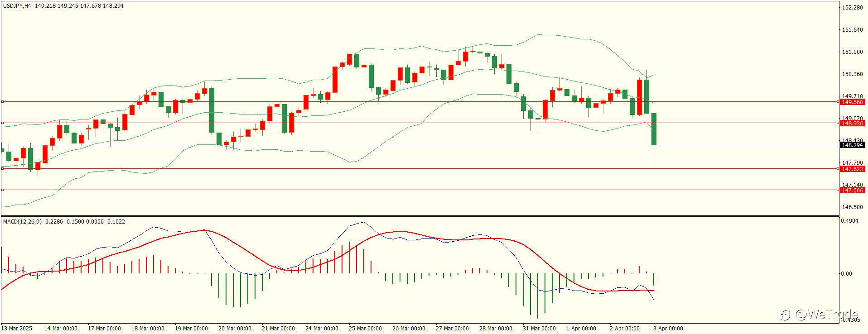This screenshot has width=868, height=334.
Task: Click the 24 Mar 00:00 date label
Action: tap(322, 329)
